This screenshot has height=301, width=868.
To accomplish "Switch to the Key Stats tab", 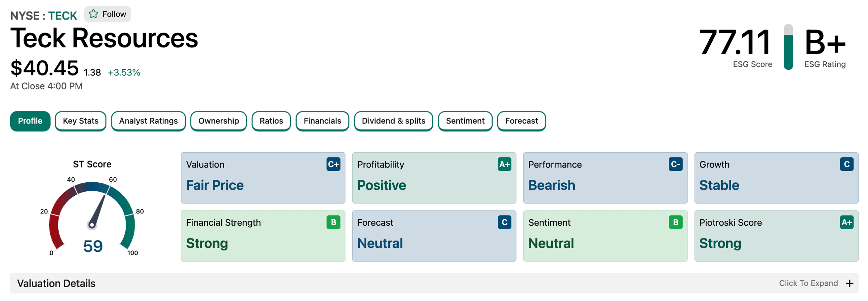I will click(x=81, y=121).
